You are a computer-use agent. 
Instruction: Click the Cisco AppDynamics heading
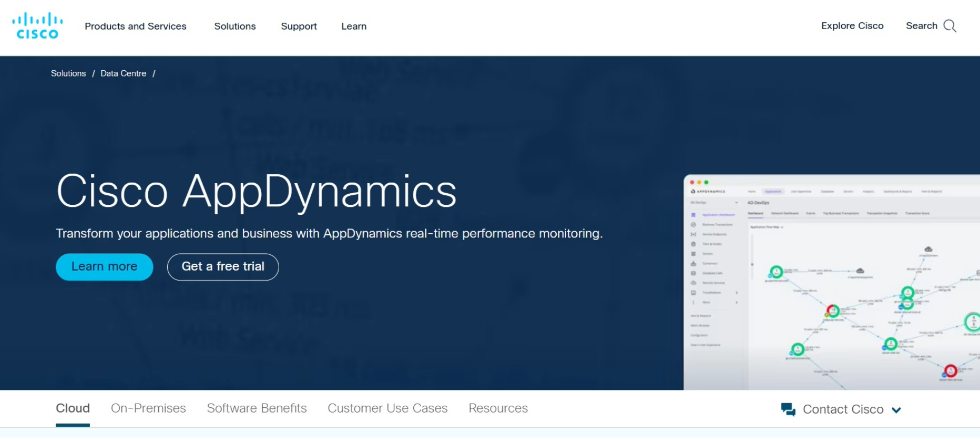click(x=256, y=192)
